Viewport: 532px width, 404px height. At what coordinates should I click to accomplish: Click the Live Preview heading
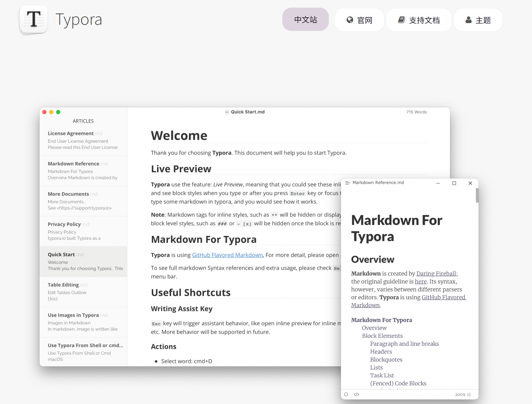point(181,169)
